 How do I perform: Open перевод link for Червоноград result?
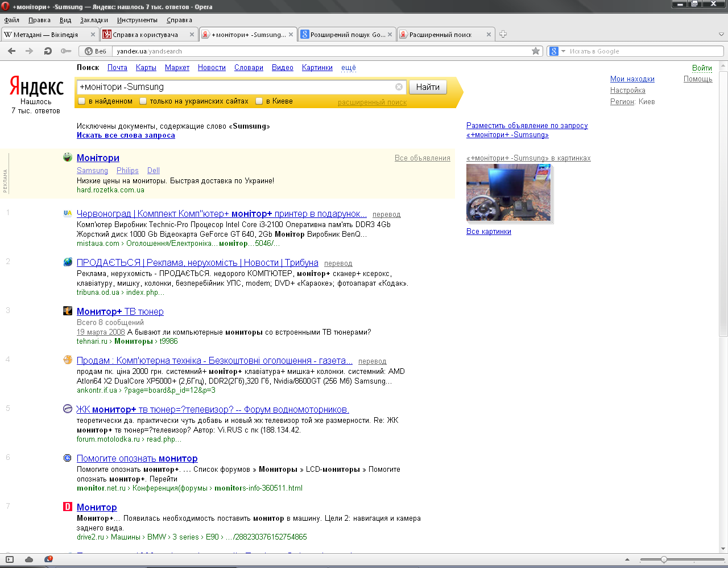point(387,215)
